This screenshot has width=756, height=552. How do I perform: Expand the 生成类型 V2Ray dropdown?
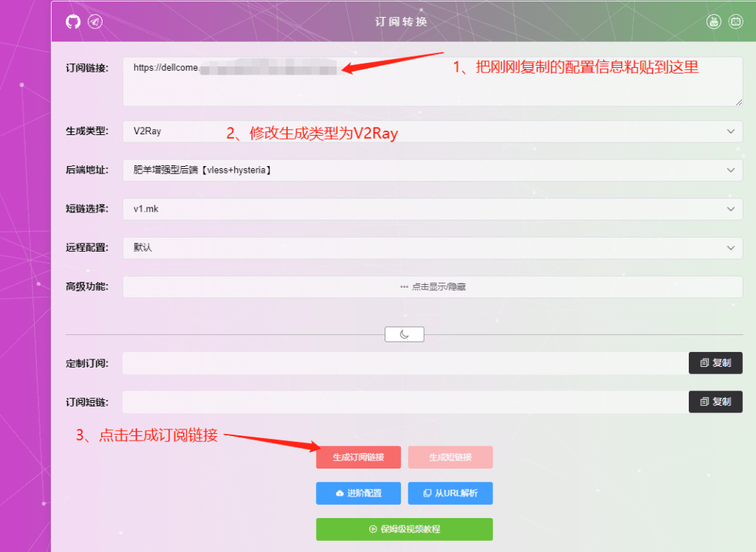432,131
